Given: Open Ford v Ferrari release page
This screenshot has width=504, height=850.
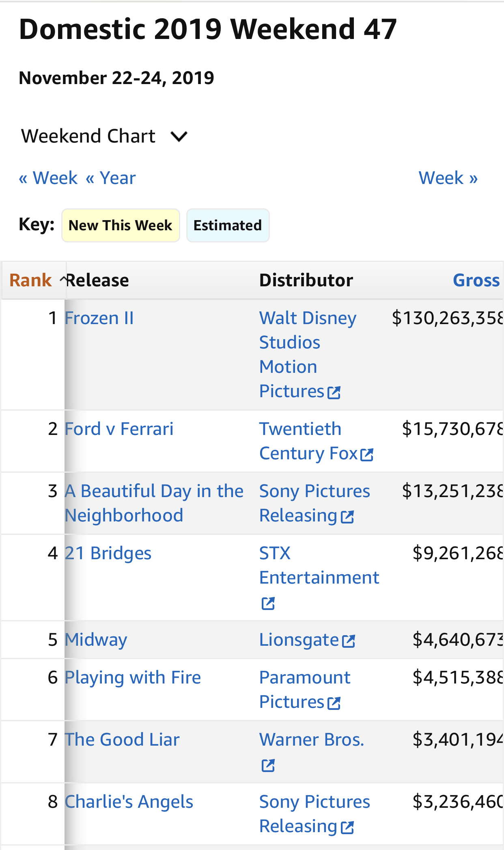Looking at the screenshot, I should tap(119, 429).
